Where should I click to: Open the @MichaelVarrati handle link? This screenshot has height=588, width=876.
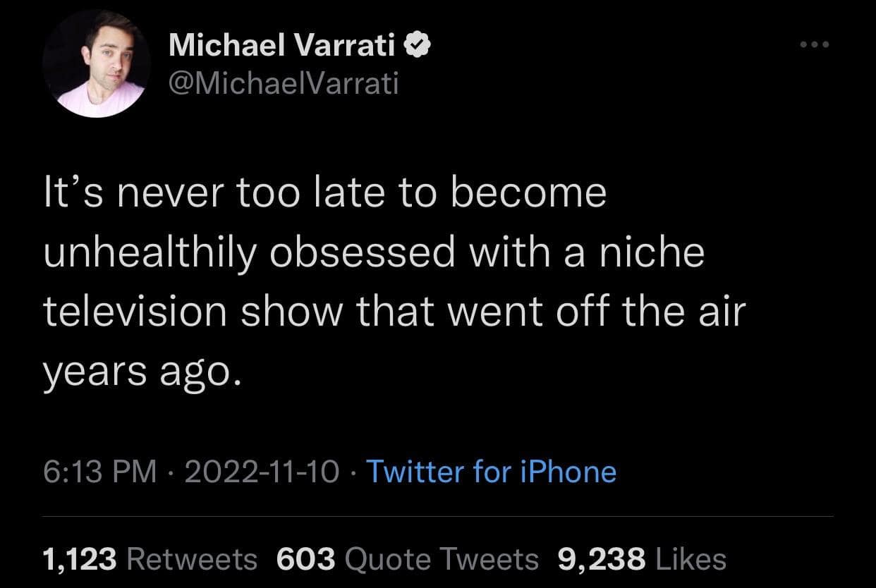tap(284, 83)
